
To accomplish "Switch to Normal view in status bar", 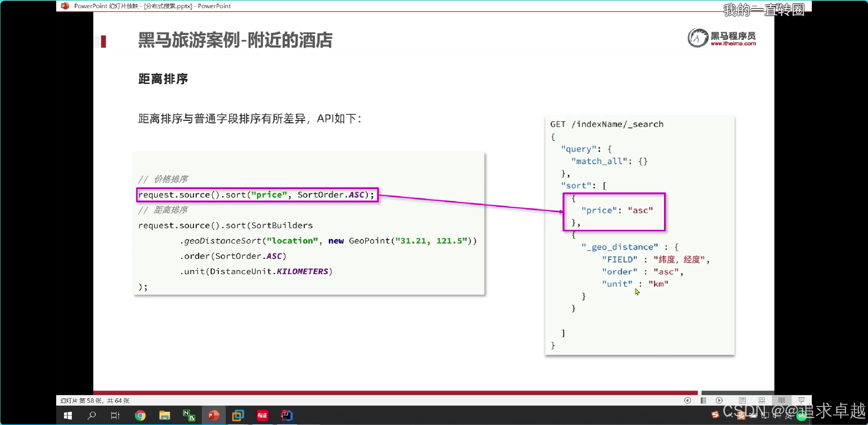I will (x=742, y=400).
